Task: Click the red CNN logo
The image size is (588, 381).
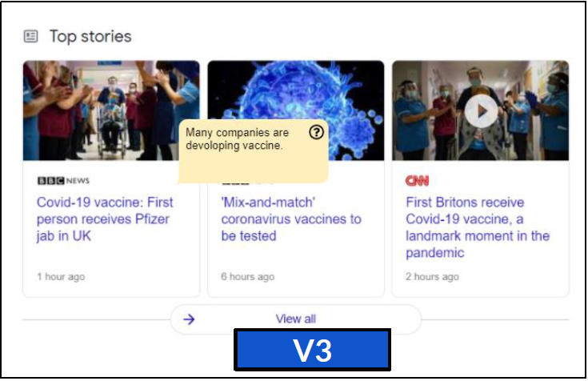Action: coord(417,181)
